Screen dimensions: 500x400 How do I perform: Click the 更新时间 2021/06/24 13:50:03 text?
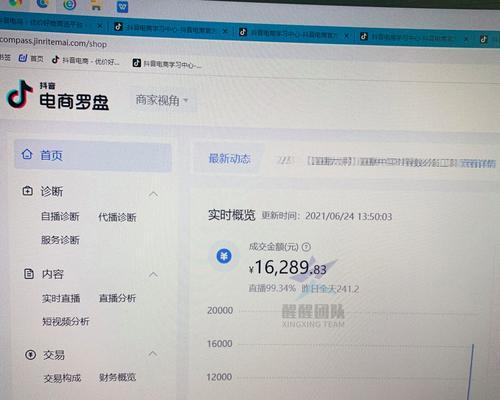point(327,216)
